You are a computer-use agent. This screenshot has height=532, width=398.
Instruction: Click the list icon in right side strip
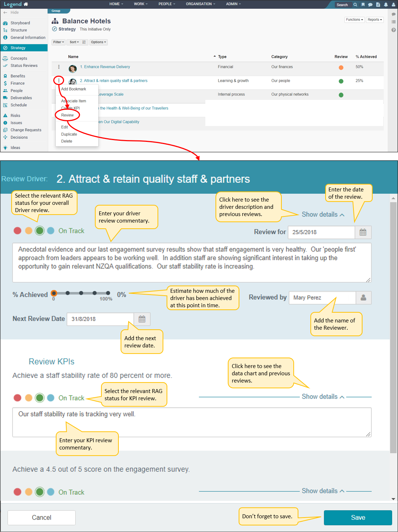(x=394, y=22)
